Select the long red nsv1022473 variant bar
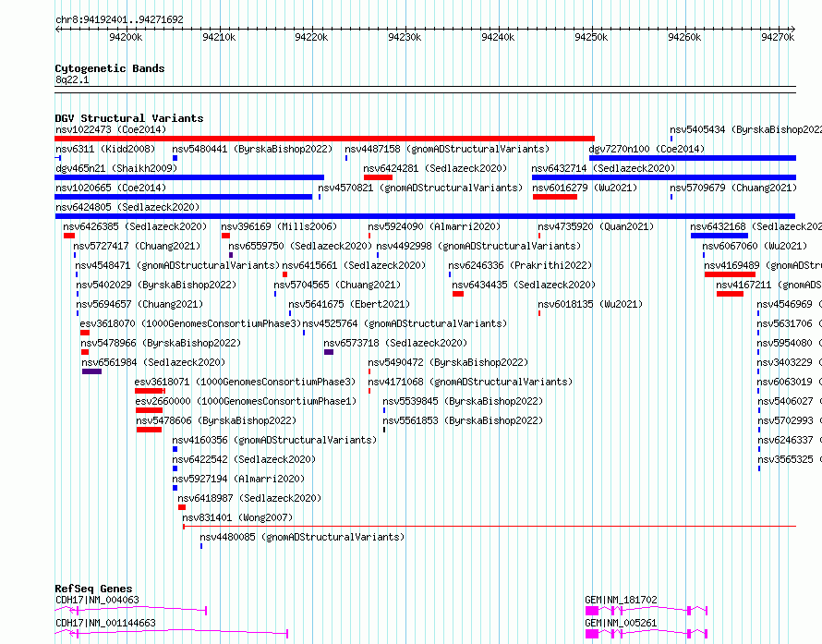 (x=324, y=139)
